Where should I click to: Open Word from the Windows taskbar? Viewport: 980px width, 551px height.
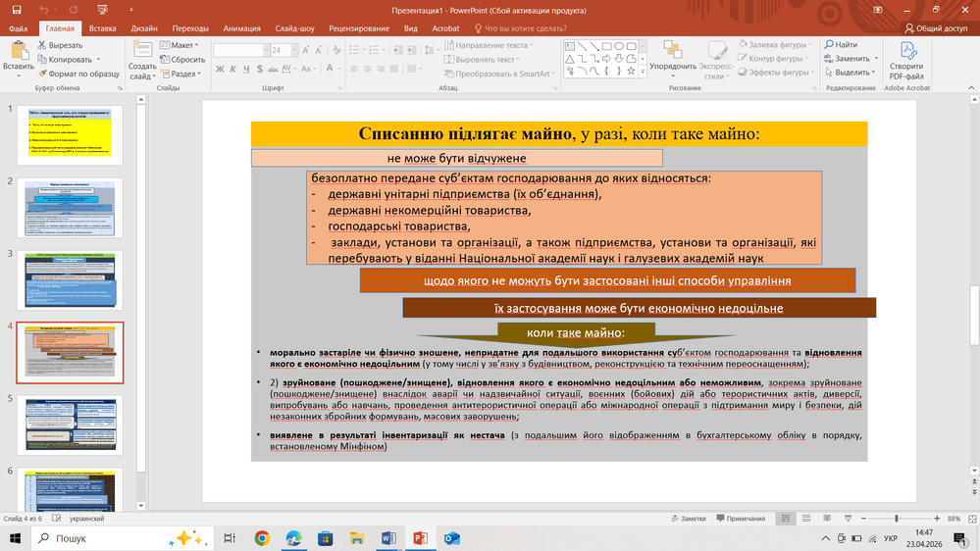[387, 538]
